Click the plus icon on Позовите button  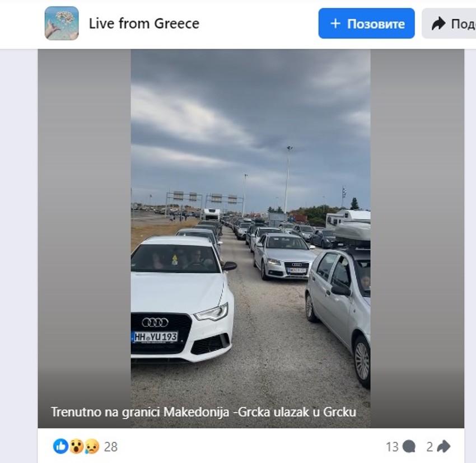point(335,24)
